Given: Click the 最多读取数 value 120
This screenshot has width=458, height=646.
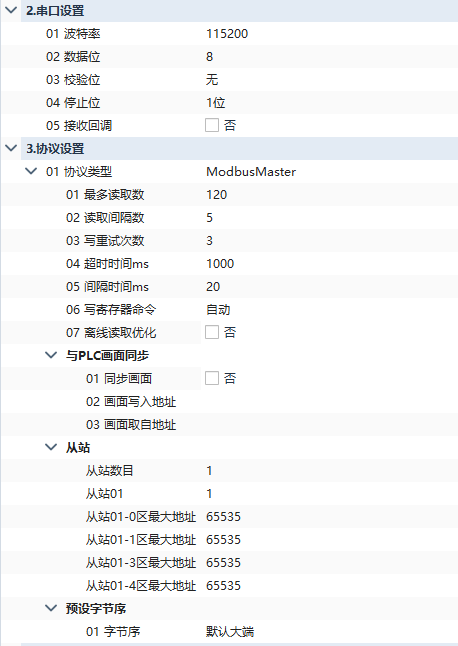Looking at the screenshot, I should click(x=217, y=195).
